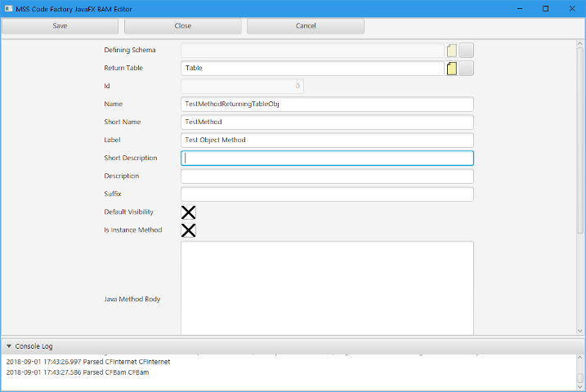Click into the Name text field
This screenshot has height=392, width=586.
[x=327, y=105]
